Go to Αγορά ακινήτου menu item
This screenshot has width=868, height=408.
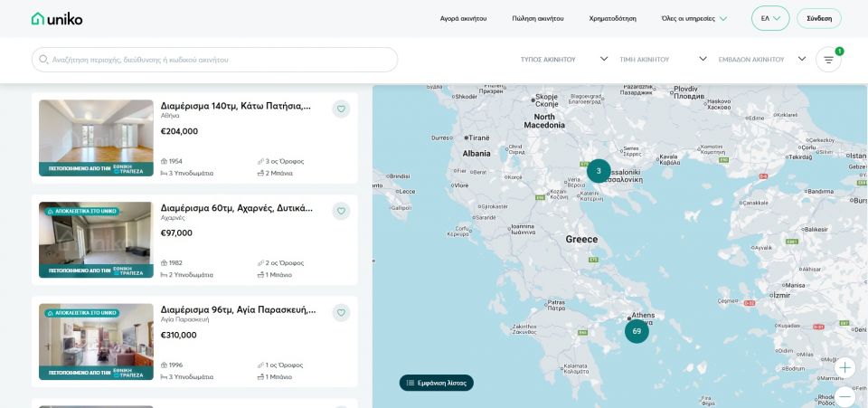(463, 18)
